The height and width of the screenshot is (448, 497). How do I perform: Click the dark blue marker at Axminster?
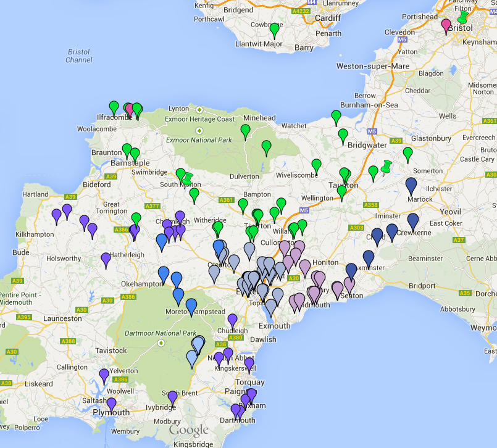pyautogui.click(x=351, y=270)
